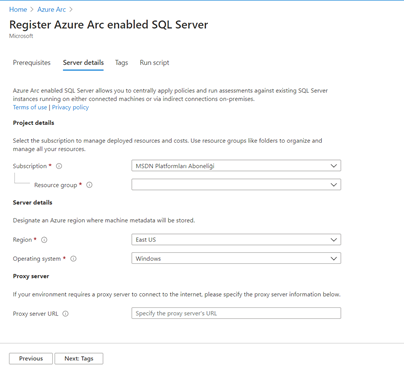
Task: Go to the Tags tab
Action: tap(121, 63)
